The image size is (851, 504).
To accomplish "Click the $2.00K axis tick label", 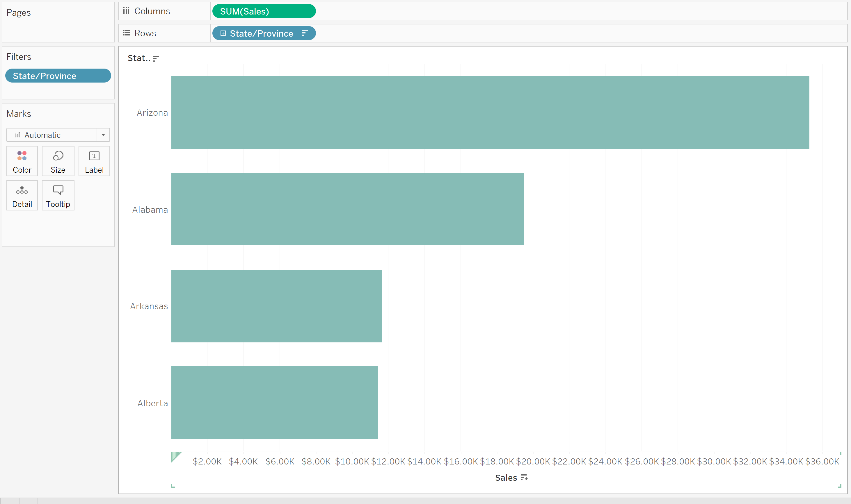I will 207,462.
